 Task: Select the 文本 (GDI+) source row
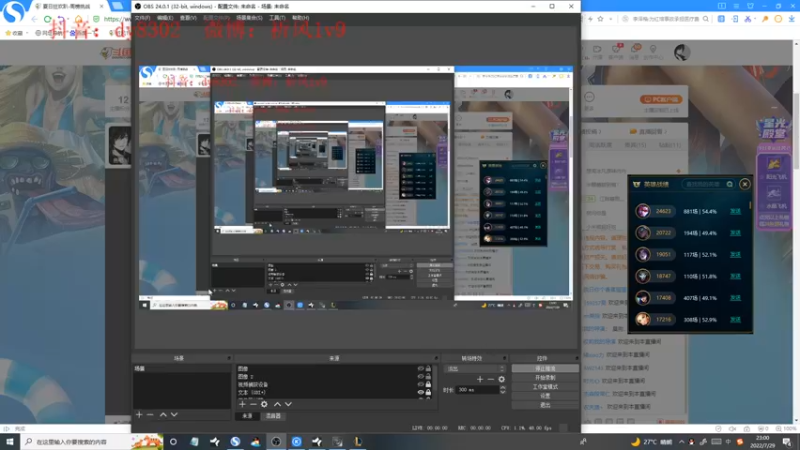[326, 392]
